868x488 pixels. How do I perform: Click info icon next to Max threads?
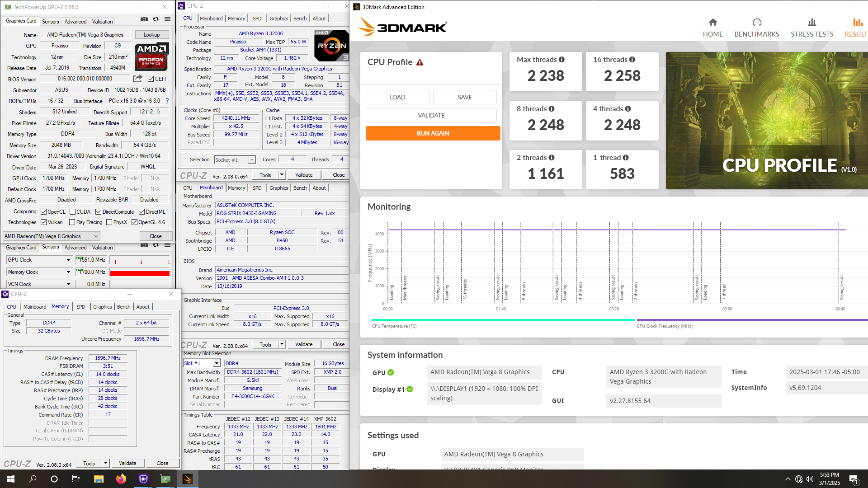[x=561, y=60]
